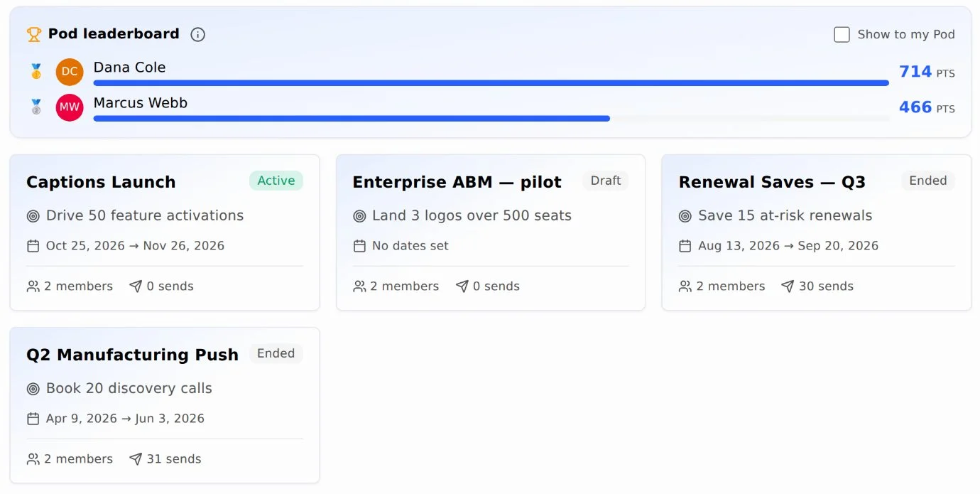980x494 pixels.
Task: Open the Renewal Saves — Q3 campaign title
Action: point(772,182)
